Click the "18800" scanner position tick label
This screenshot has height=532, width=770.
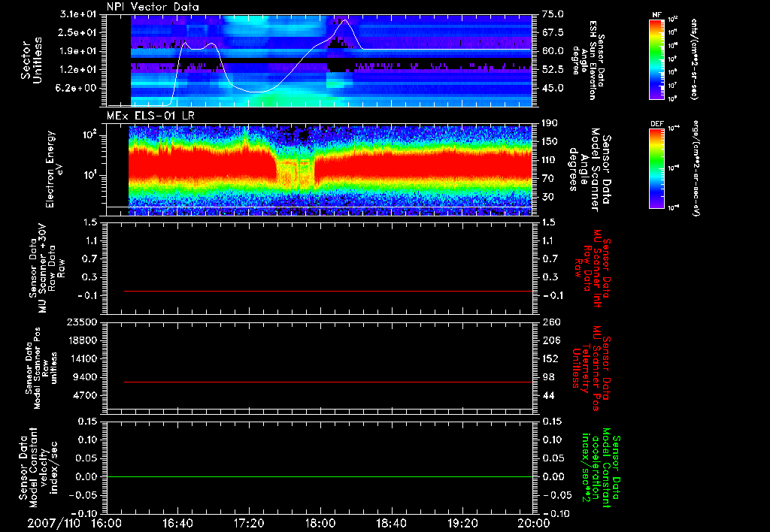[81, 340]
